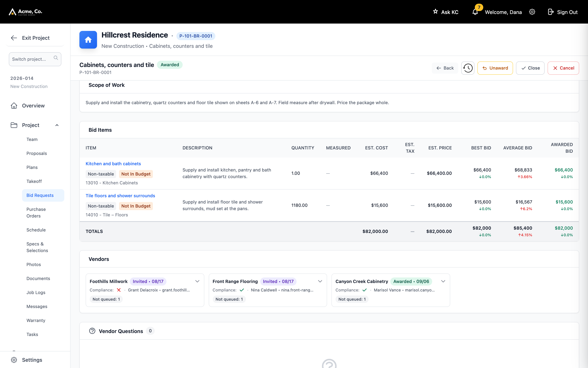Open the notifications bell
Image resolution: width=588 pixels, height=368 pixels.
pyautogui.click(x=475, y=12)
